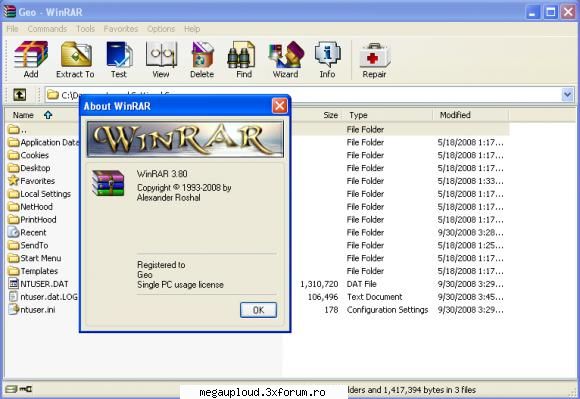Click the View toolbar icon
This screenshot has height=399, width=580.
click(161, 59)
